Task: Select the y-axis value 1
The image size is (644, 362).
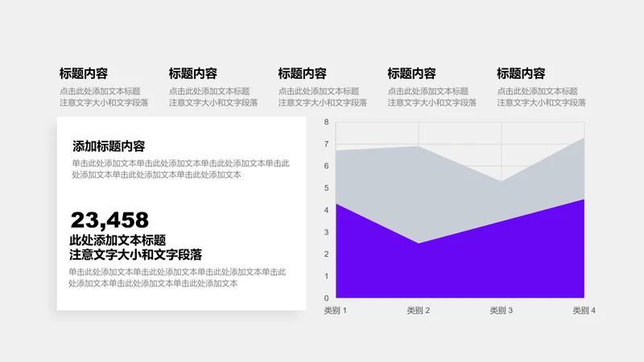Action: pyautogui.click(x=327, y=276)
